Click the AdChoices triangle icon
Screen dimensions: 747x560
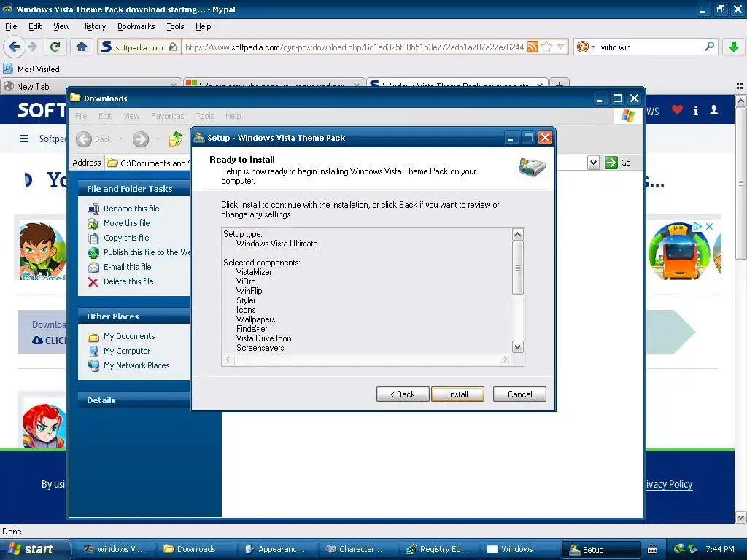[697, 226]
